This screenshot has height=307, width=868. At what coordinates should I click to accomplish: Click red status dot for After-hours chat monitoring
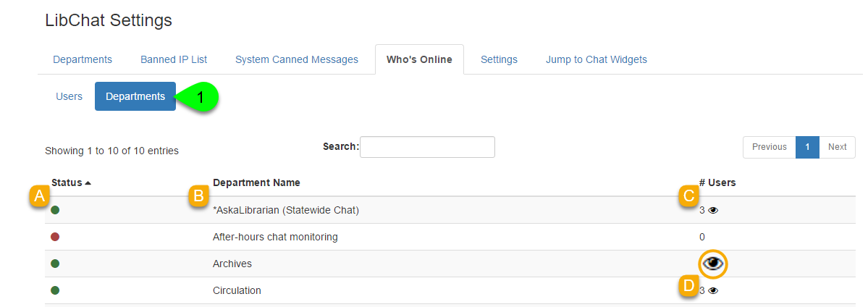pyautogui.click(x=55, y=237)
